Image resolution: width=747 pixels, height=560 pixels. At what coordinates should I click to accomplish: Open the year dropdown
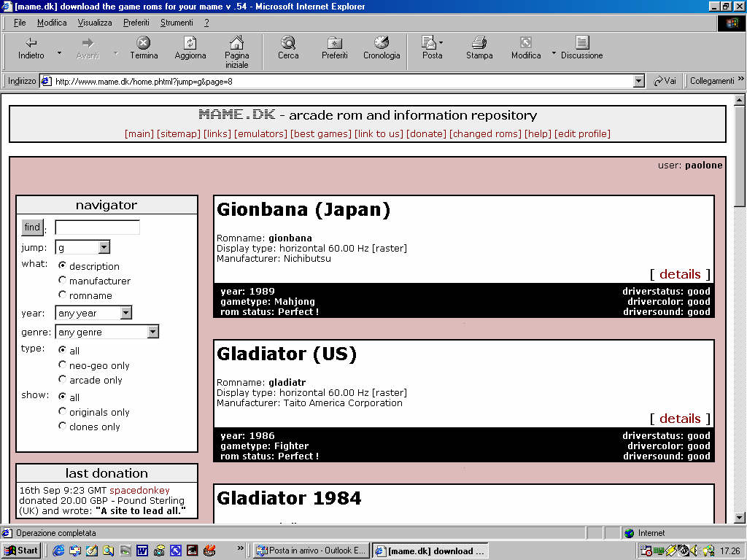point(125,313)
